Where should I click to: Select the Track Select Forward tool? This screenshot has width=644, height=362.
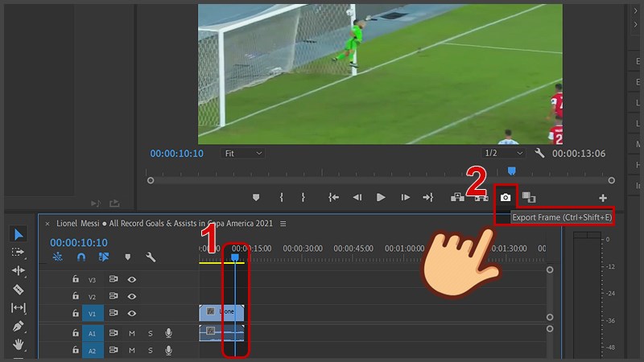click(18, 252)
